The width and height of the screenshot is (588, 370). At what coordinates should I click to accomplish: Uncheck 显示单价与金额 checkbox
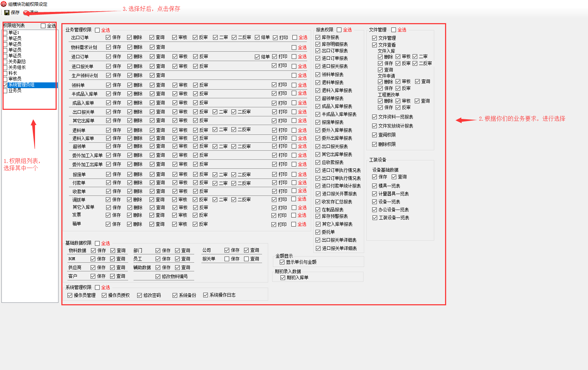pos(282,262)
